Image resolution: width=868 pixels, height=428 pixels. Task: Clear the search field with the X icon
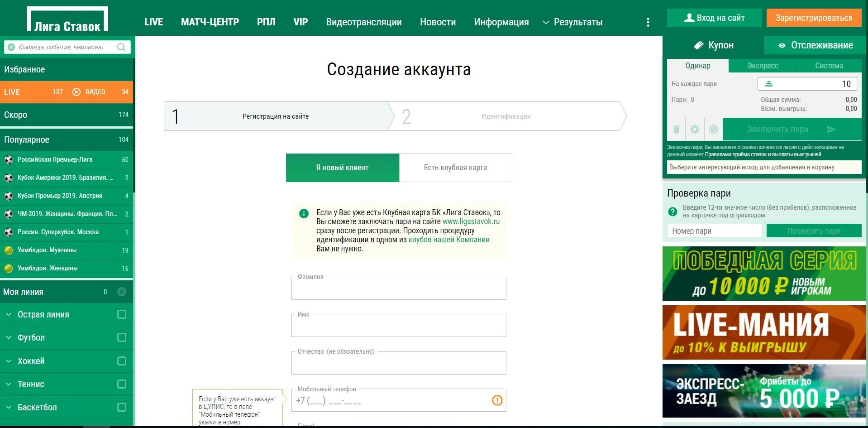[x=11, y=47]
